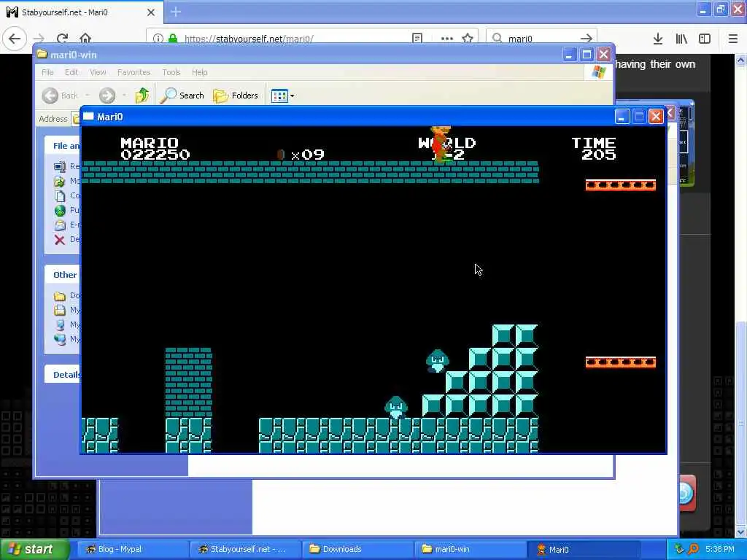Click the search box containing mari0
The height and width of the screenshot is (560, 747).
coord(541,39)
